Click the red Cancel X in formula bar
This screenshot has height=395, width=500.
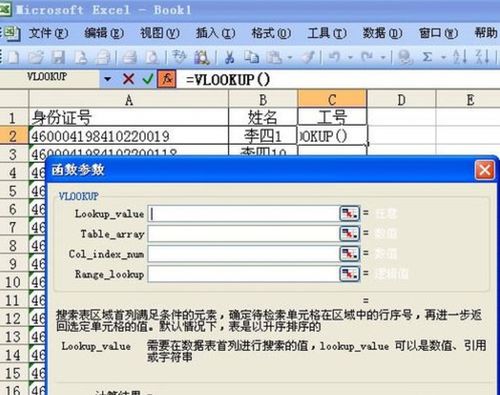click(128, 79)
